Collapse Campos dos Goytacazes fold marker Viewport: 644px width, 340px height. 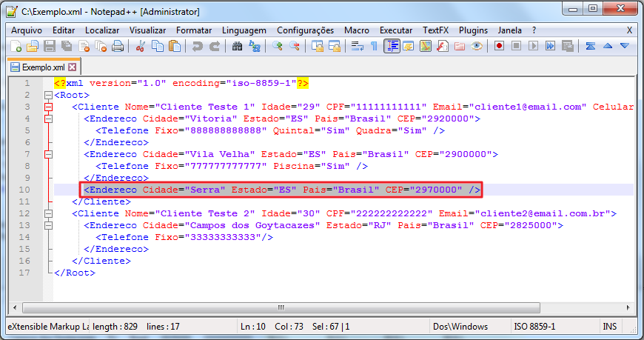click(x=48, y=226)
